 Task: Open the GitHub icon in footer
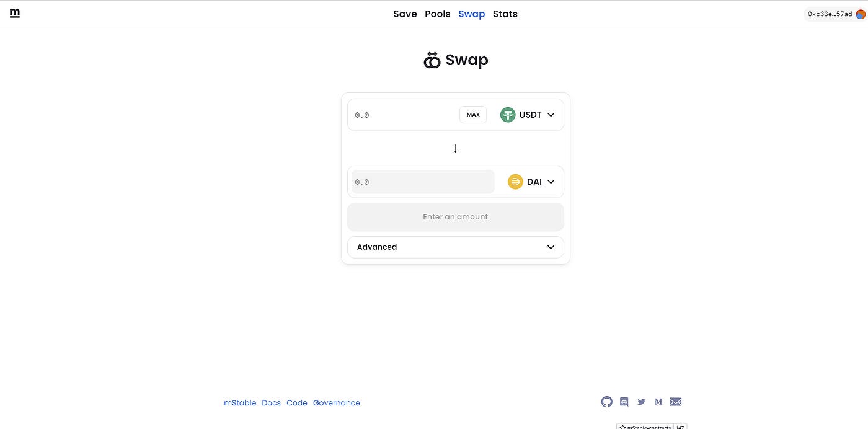(607, 402)
